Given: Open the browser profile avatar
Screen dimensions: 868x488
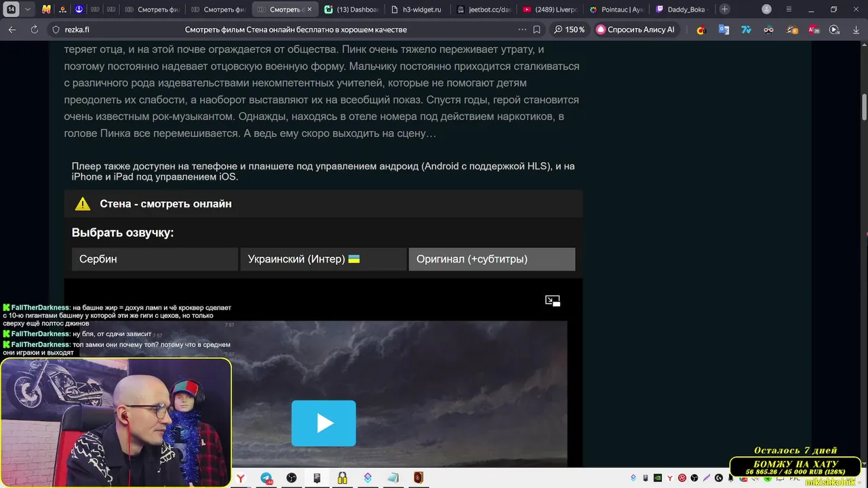Looking at the screenshot, I should [x=767, y=9].
